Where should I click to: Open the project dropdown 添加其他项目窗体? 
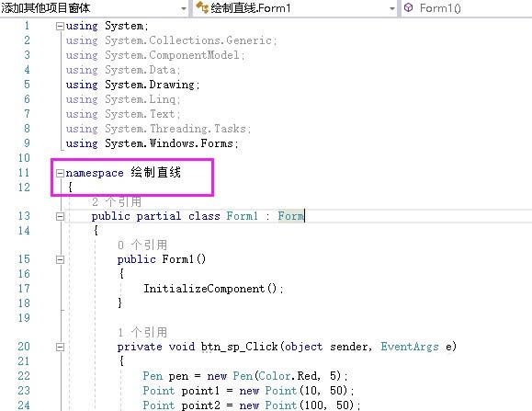point(94,7)
